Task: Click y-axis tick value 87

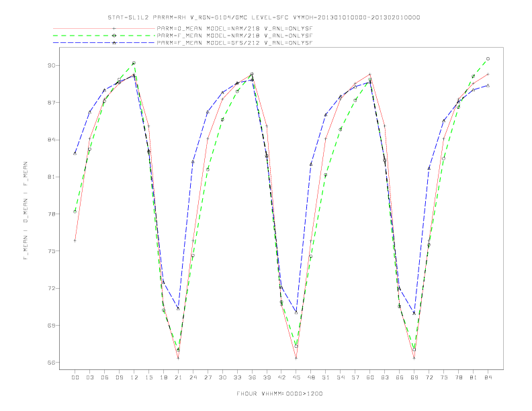Action: pyautogui.click(x=52, y=102)
